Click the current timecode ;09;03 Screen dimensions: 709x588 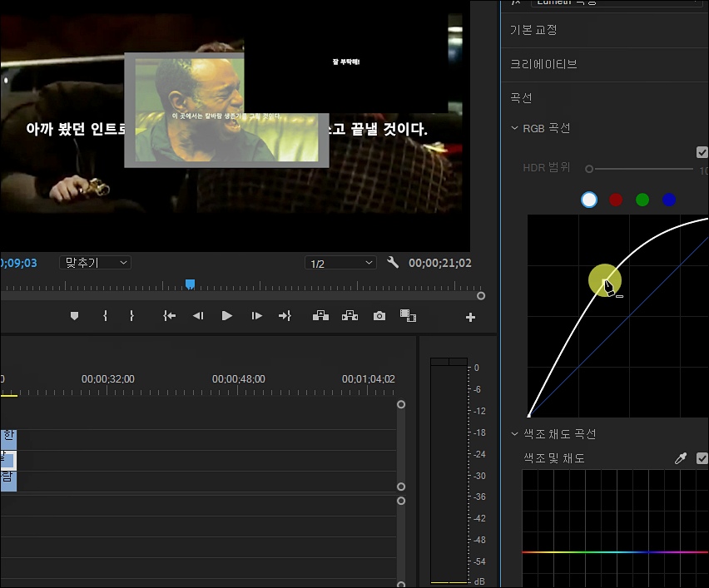18,263
